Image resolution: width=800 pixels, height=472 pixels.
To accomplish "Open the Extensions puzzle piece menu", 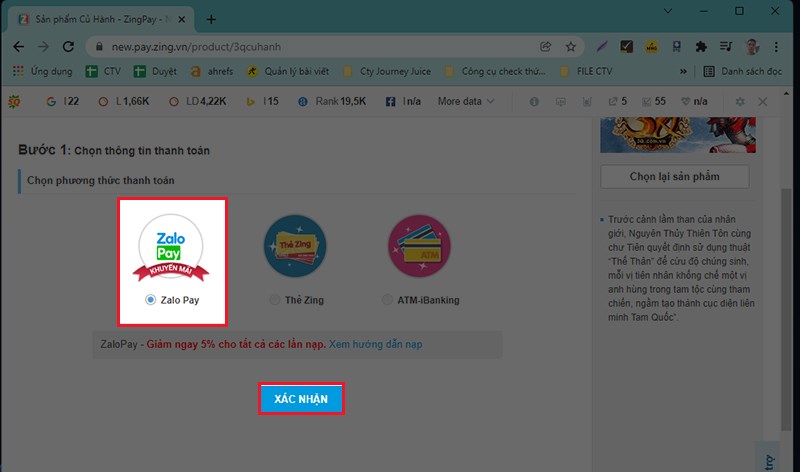I will pos(702,47).
